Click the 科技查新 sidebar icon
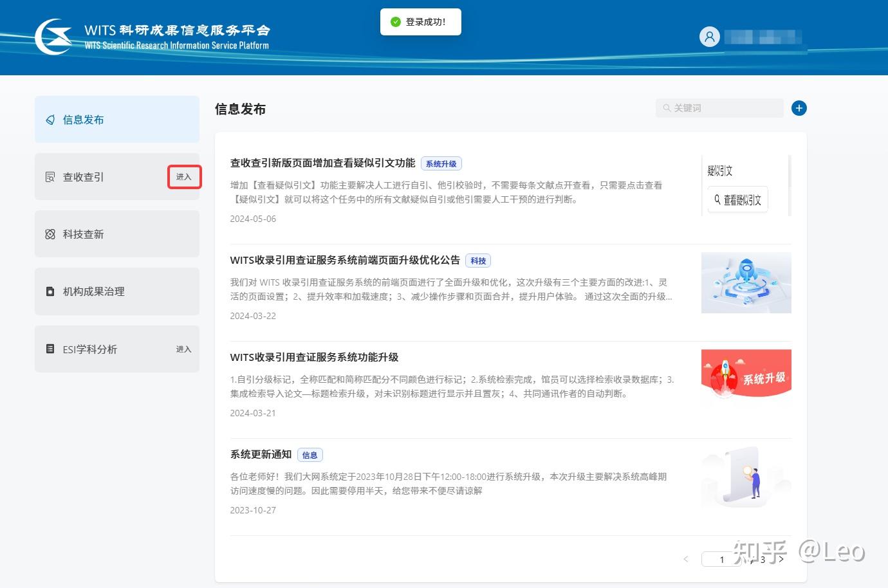 50,234
